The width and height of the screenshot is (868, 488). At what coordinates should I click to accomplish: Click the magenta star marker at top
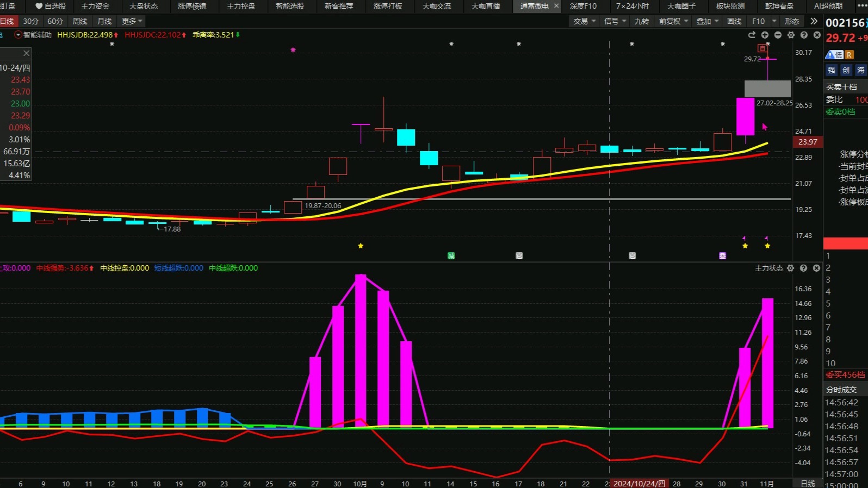[x=293, y=50]
